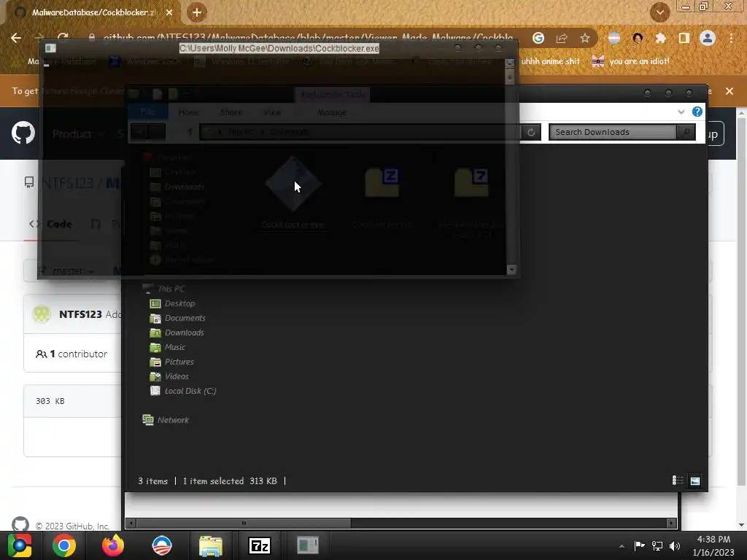
Task: Dismiss the Chrome notification bar
Action: coord(729,91)
